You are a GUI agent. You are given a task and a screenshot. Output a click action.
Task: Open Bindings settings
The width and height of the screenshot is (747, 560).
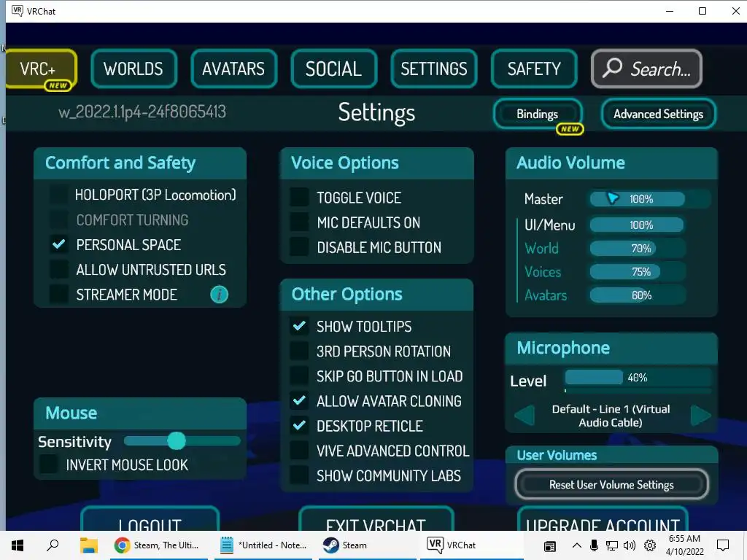coord(538,114)
